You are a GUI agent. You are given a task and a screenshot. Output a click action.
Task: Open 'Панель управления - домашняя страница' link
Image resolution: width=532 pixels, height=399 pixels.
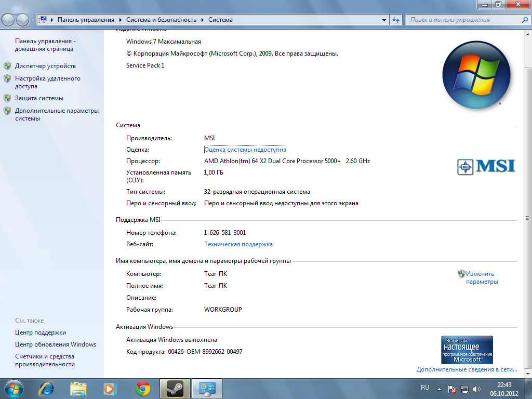point(45,45)
